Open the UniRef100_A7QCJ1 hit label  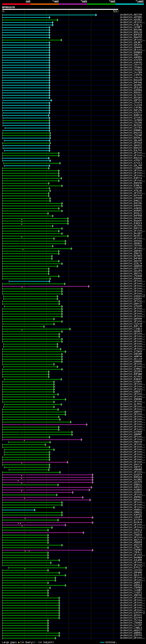pos(131,25)
